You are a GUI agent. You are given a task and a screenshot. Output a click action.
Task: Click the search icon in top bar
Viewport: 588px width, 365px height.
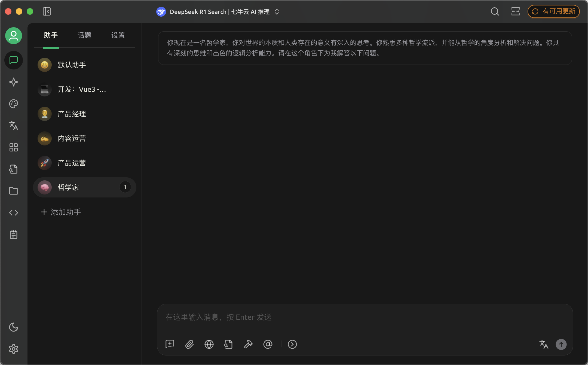coord(495,11)
